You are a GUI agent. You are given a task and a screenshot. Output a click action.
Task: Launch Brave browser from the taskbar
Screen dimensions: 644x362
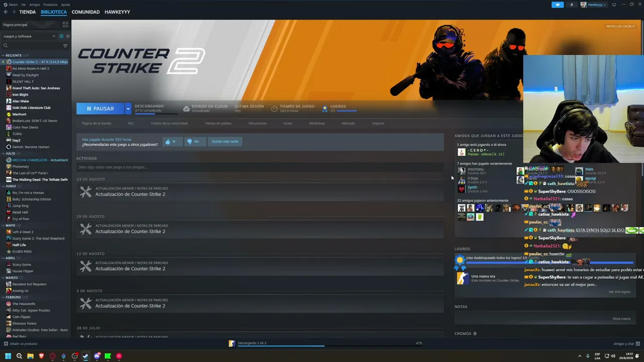[41, 356]
